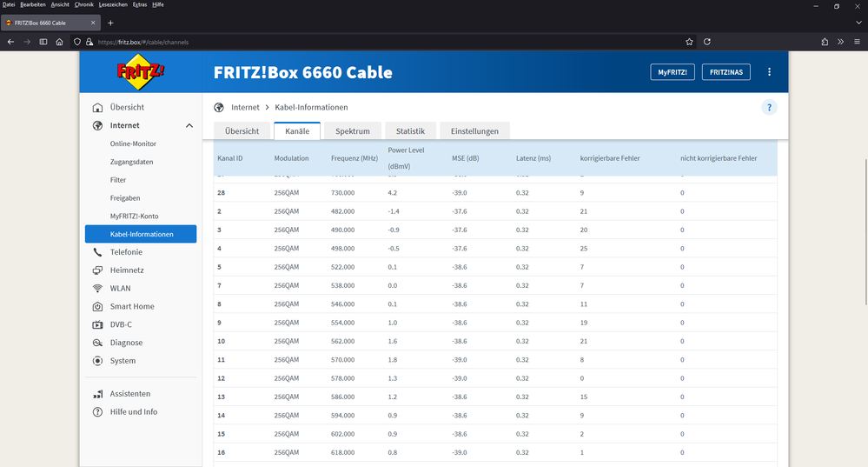Open Freigaben in sidebar
The image size is (868, 467).
(125, 198)
